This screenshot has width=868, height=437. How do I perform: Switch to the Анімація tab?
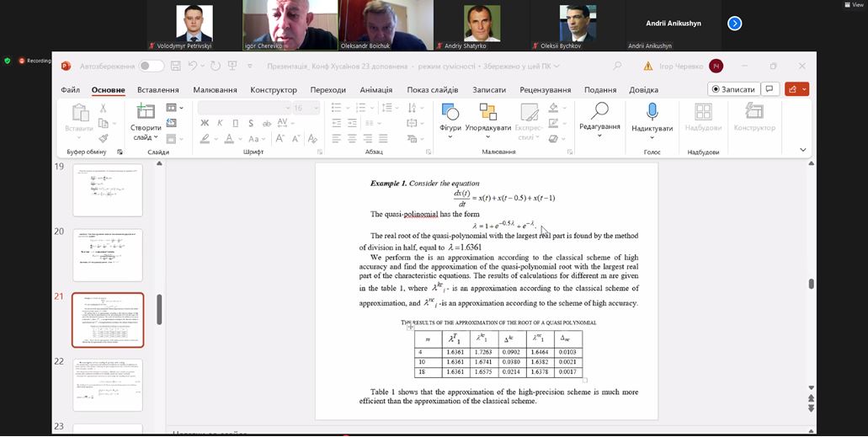(x=375, y=90)
